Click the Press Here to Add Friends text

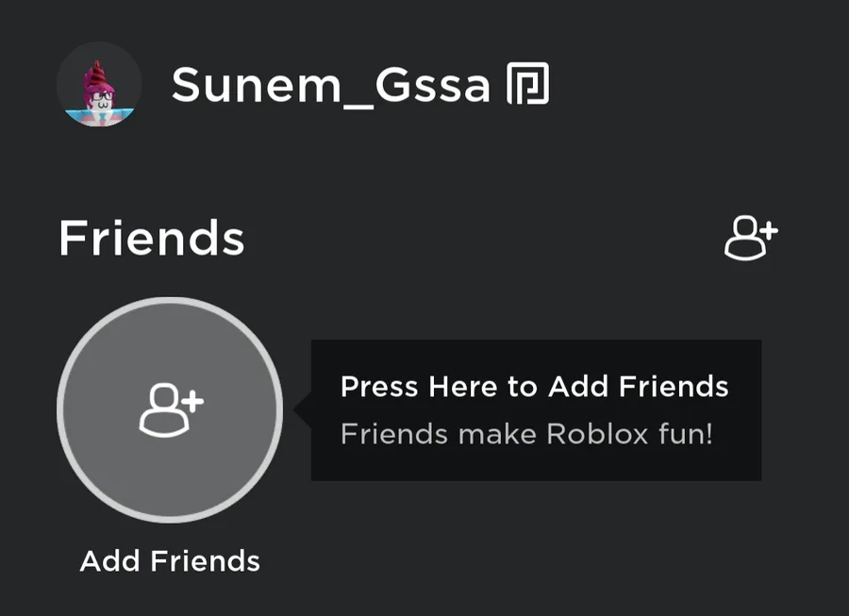click(534, 387)
